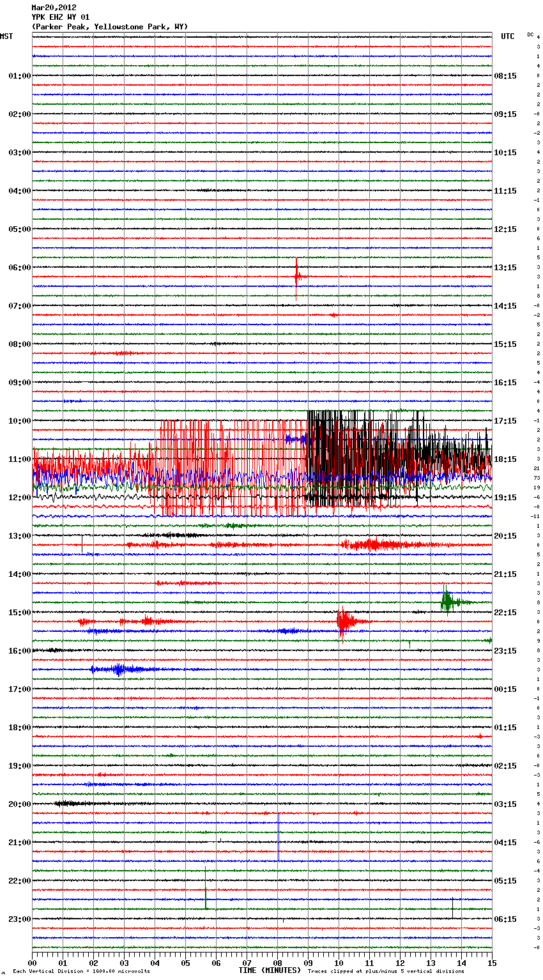
Task: Click the 23:00 MST time label
Action: (20, 919)
